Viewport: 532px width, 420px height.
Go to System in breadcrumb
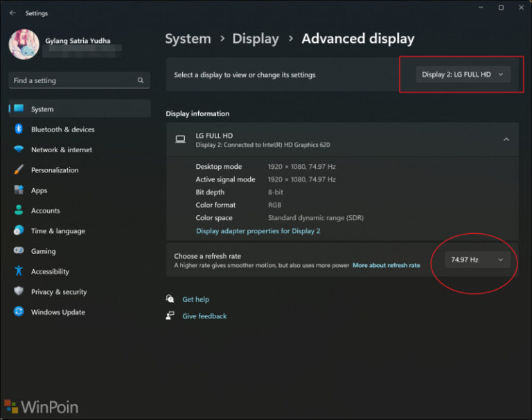click(188, 39)
